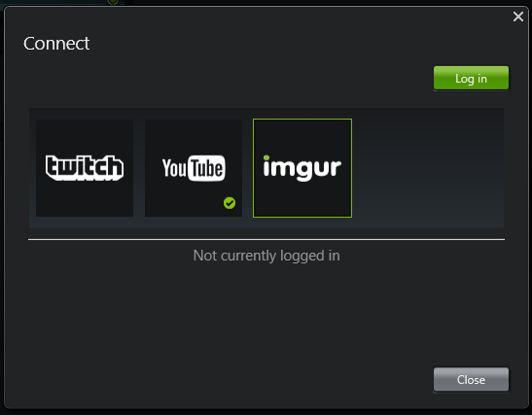Viewport: 532px width, 415px height.
Task: Select the YouTube service tile
Action: tap(194, 168)
